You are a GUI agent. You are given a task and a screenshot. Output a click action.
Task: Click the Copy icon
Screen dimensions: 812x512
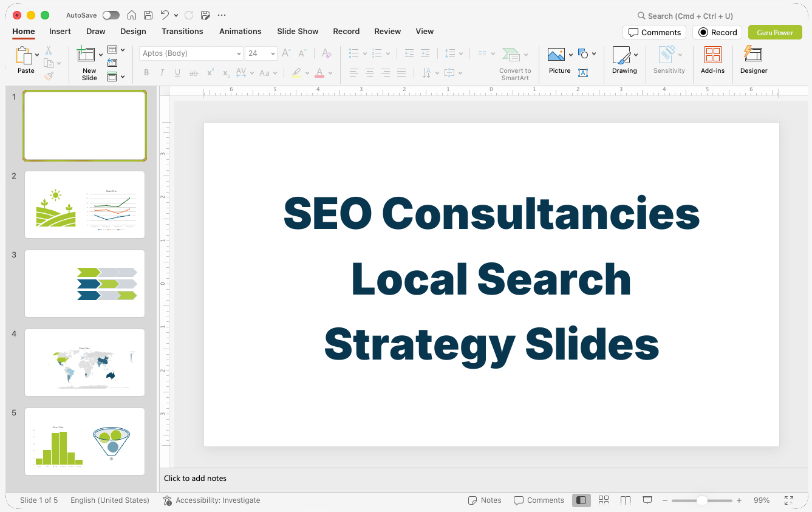tap(49, 63)
